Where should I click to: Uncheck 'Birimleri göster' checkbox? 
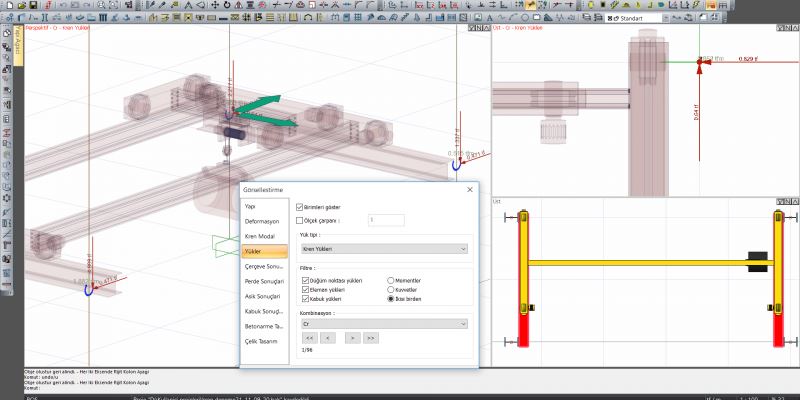pos(301,206)
